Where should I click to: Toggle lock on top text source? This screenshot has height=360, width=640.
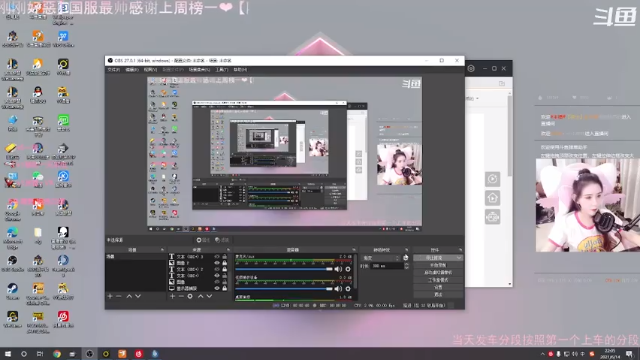(x=224, y=257)
